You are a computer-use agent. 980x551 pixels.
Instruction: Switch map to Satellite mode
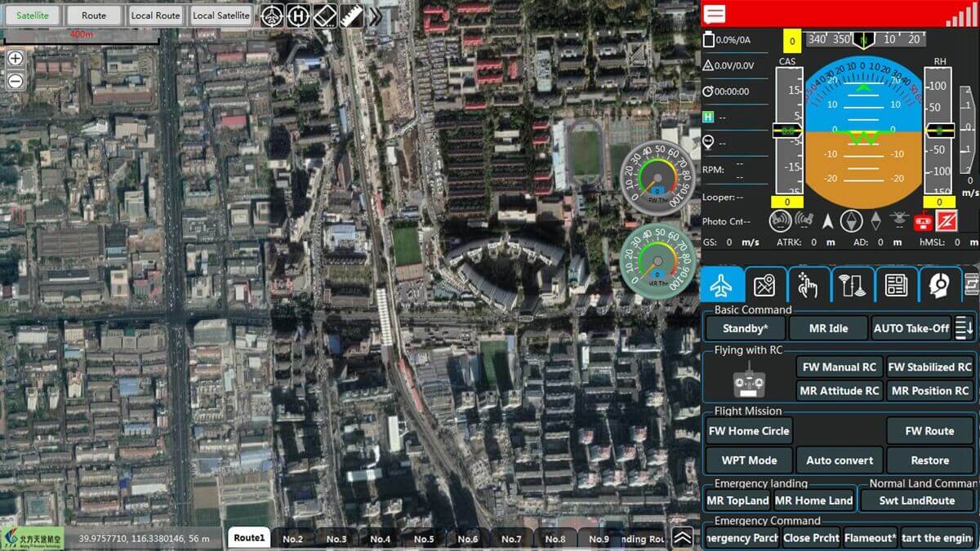pos(33,16)
